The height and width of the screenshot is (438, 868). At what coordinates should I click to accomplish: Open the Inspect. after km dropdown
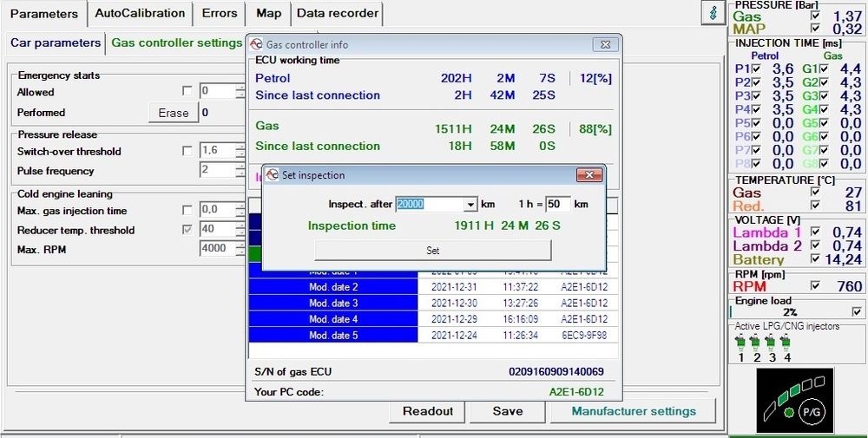(470, 205)
